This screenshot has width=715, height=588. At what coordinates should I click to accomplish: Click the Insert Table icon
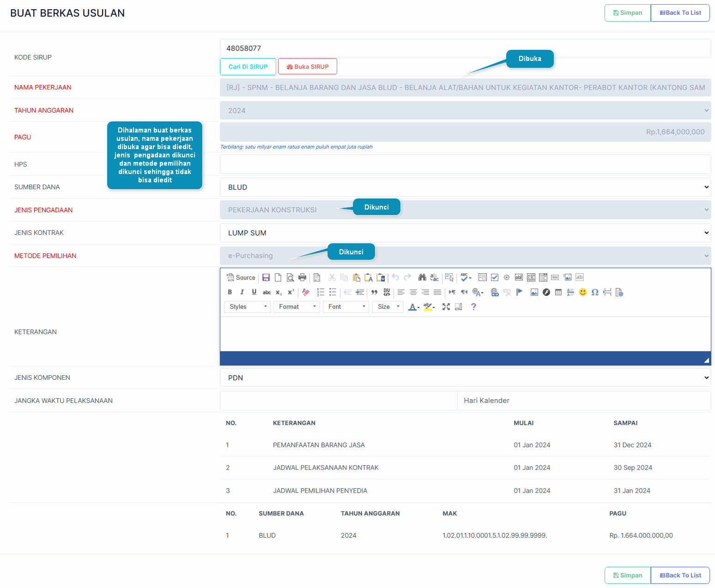point(558,292)
